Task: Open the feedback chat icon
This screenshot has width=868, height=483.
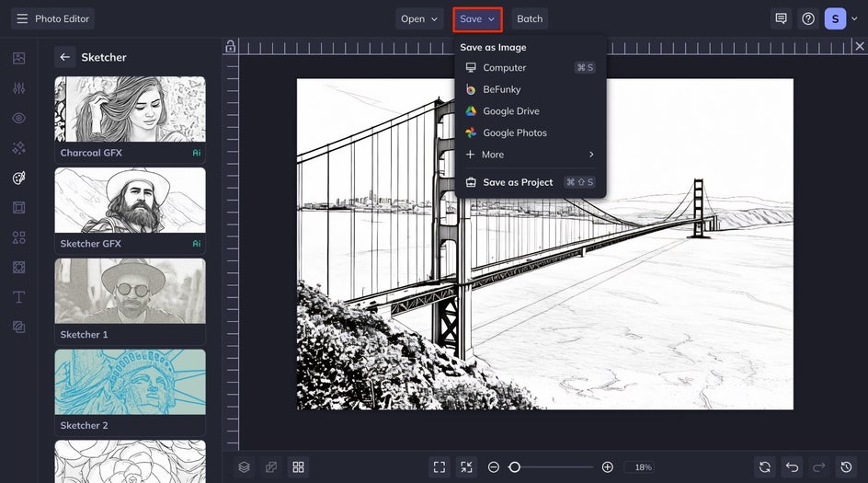Action: 781,18
